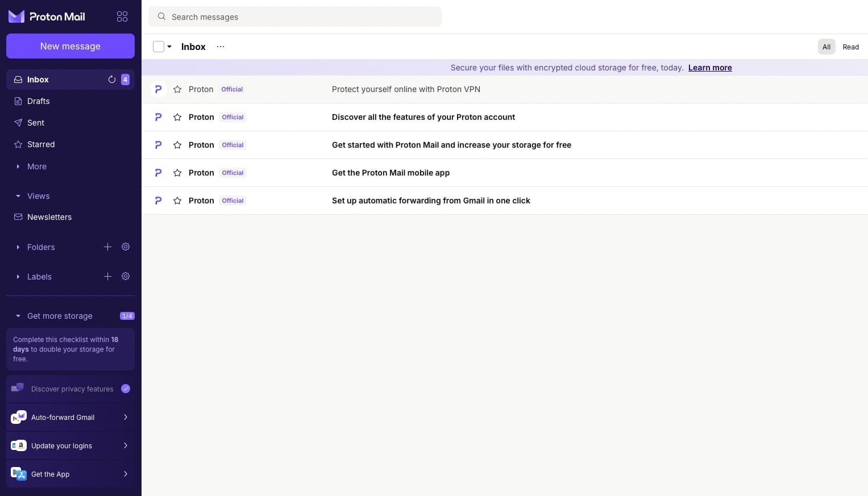Open the Inbox more options menu
This screenshot has width=868, height=496.
(221, 47)
